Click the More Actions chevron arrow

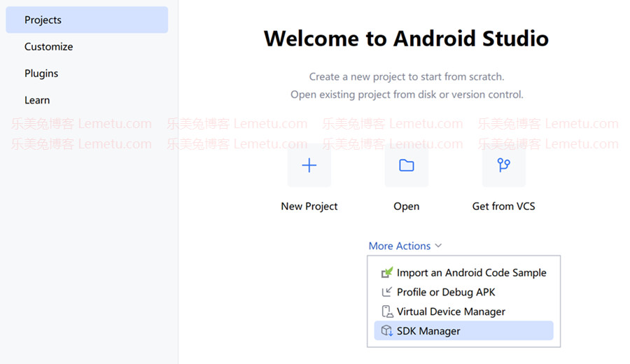438,246
